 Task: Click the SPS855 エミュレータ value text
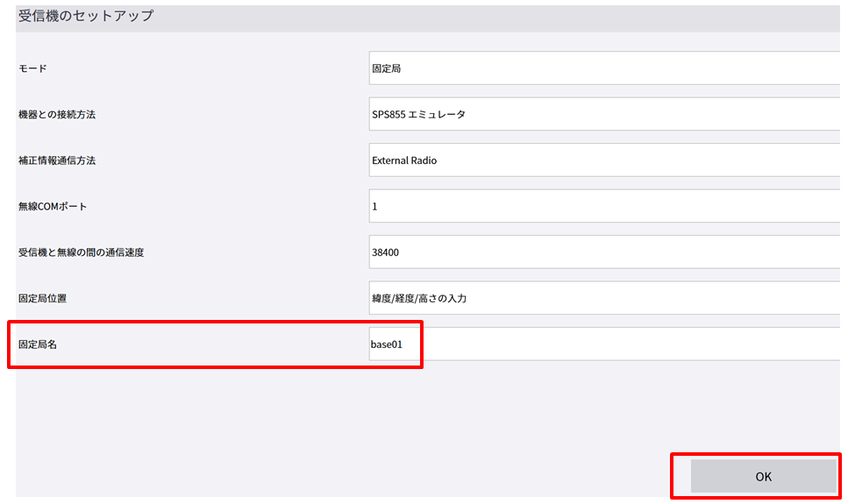coord(418,115)
